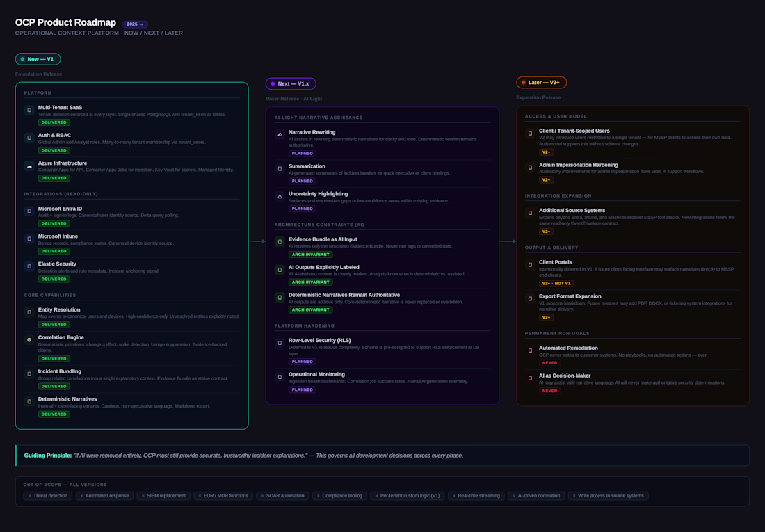Click the Real-time streaming chip
Screen dimensions: 765x532
pyautogui.click(x=476, y=496)
